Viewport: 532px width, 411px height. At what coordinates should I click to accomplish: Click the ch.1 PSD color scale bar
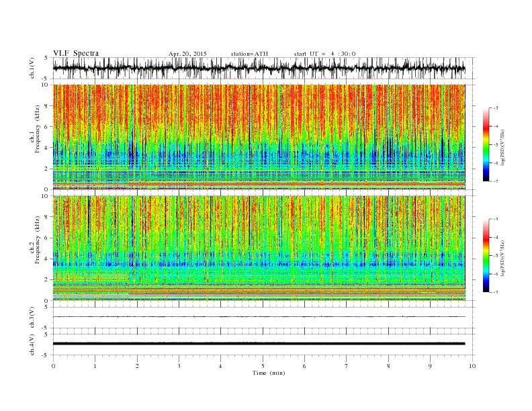(x=486, y=144)
